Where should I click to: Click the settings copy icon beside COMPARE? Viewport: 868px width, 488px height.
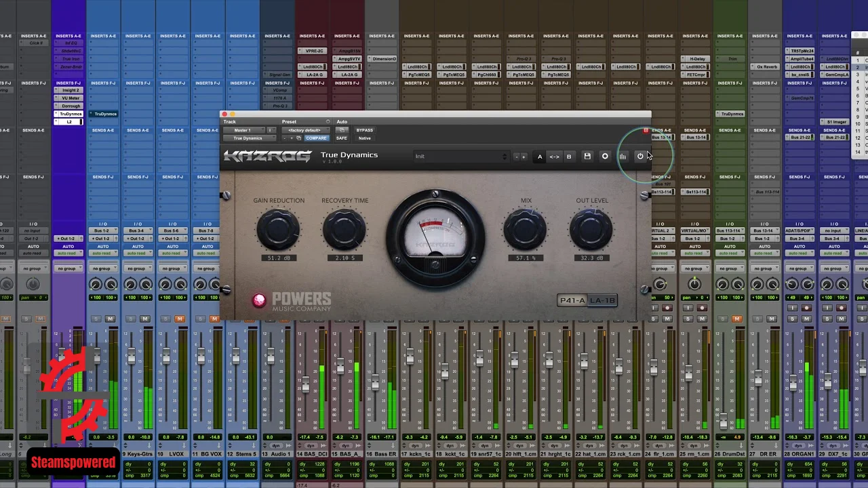coord(298,138)
